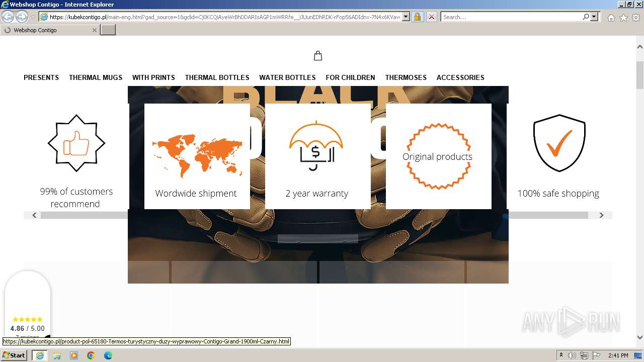The image size is (644, 362).
Task: Click the Original products seal badge
Action: (x=438, y=156)
